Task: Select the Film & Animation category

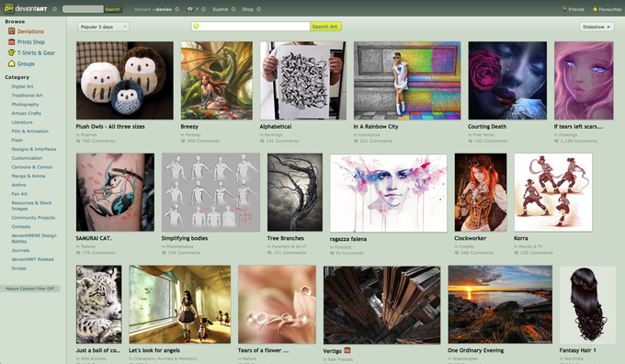Action: (30, 131)
